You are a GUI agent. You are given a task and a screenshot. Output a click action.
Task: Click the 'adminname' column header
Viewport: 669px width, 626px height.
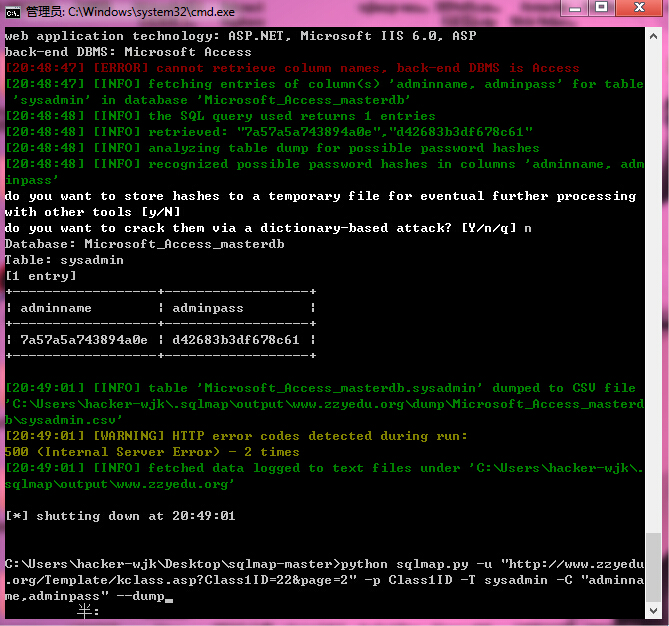click(56, 308)
